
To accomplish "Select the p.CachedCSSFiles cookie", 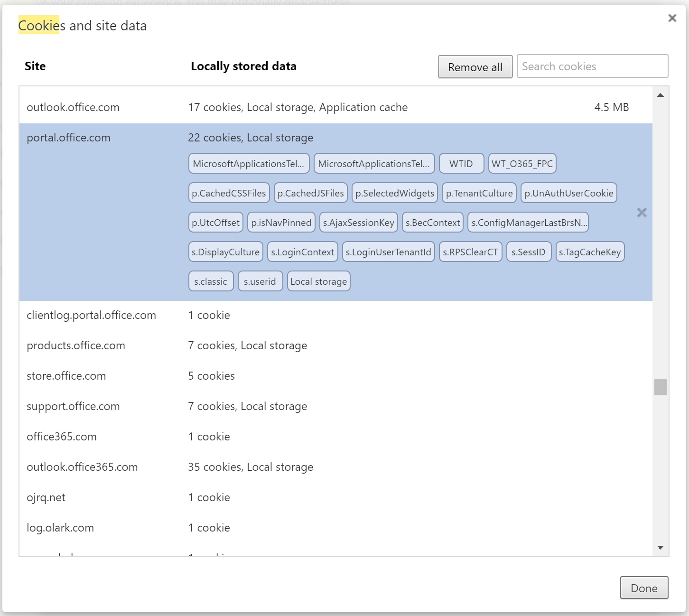I will [x=229, y=193].
